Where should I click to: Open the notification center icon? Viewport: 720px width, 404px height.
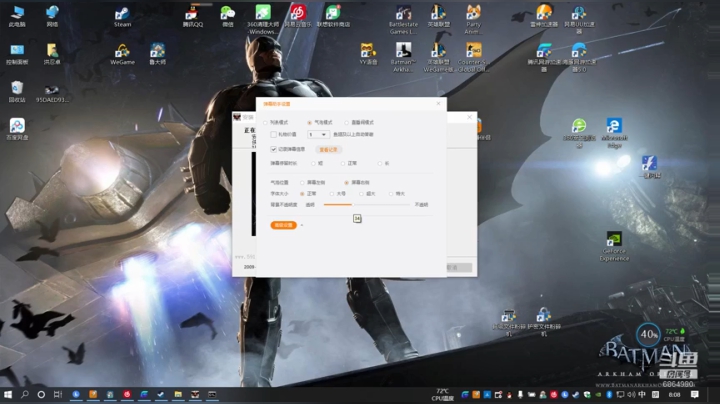(x=695, y=394)
